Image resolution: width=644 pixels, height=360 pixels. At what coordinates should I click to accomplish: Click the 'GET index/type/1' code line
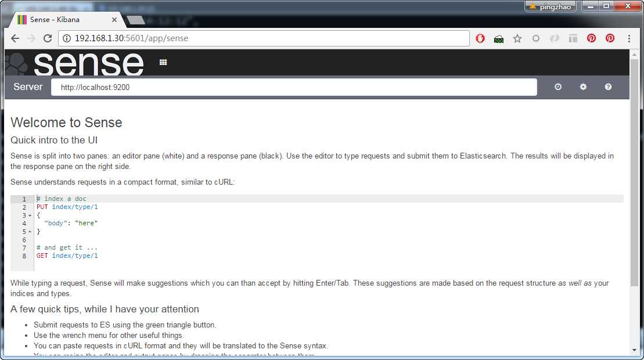(67, 255)
